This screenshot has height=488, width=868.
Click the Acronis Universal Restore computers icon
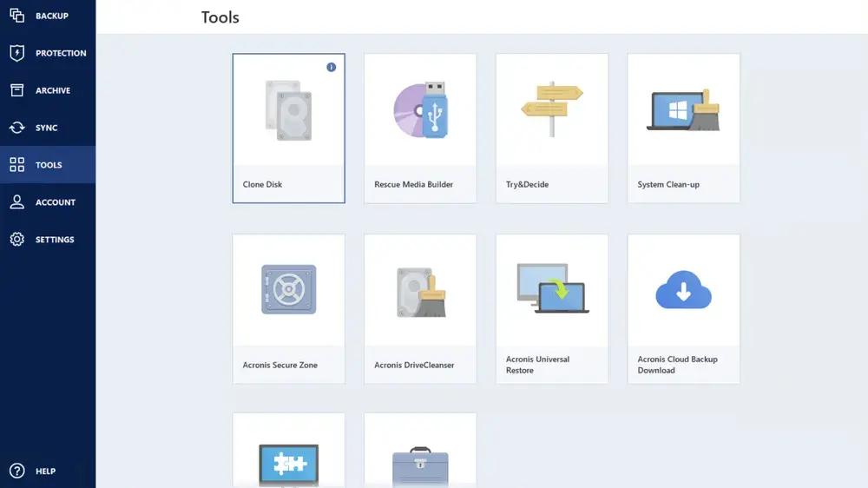click(552, 288)
